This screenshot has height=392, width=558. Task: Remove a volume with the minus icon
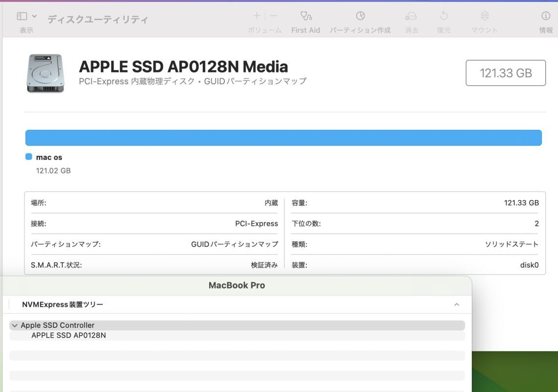click(273, 16)
